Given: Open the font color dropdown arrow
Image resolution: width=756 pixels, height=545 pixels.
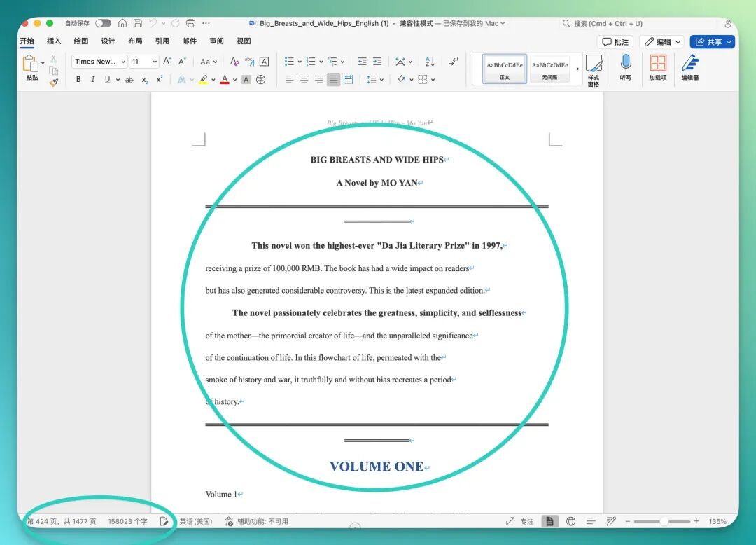Looking at the screenshot, I should pos(234,80).
